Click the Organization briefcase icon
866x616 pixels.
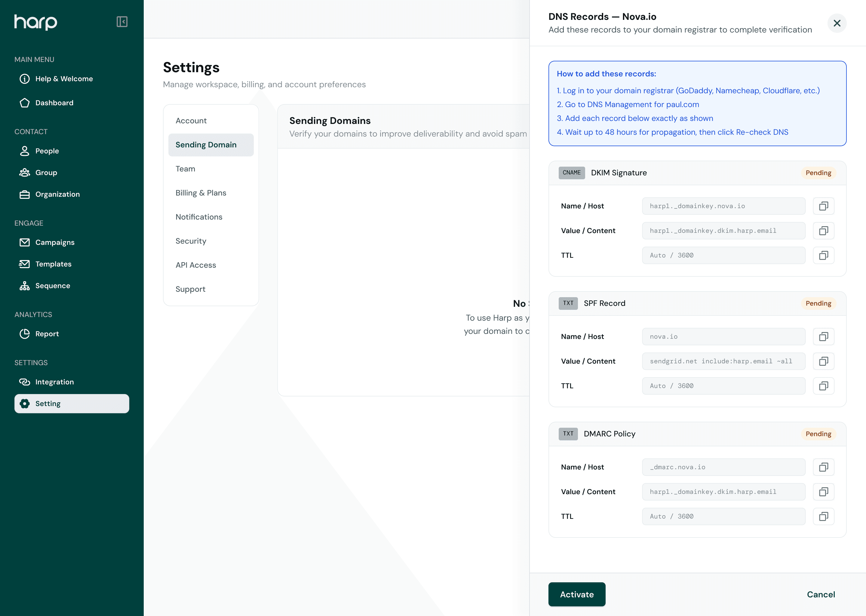[25, 194]
